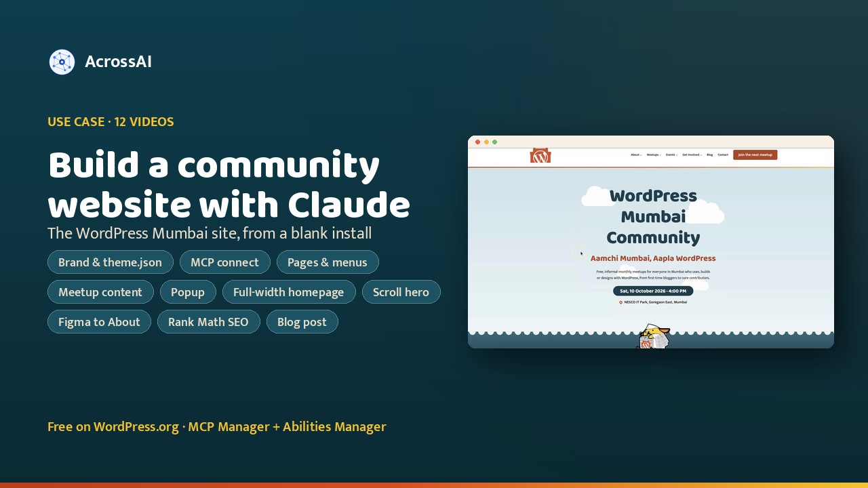Click the AcrossAI network logo icon
This screenshot has width=868, height=488.
click(x=62, y=62)
